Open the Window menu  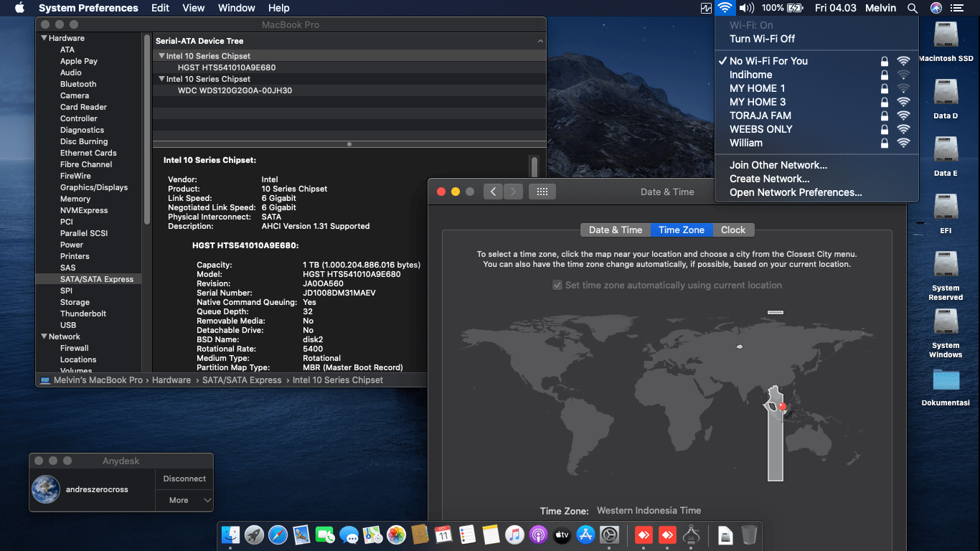pos(236,8)
